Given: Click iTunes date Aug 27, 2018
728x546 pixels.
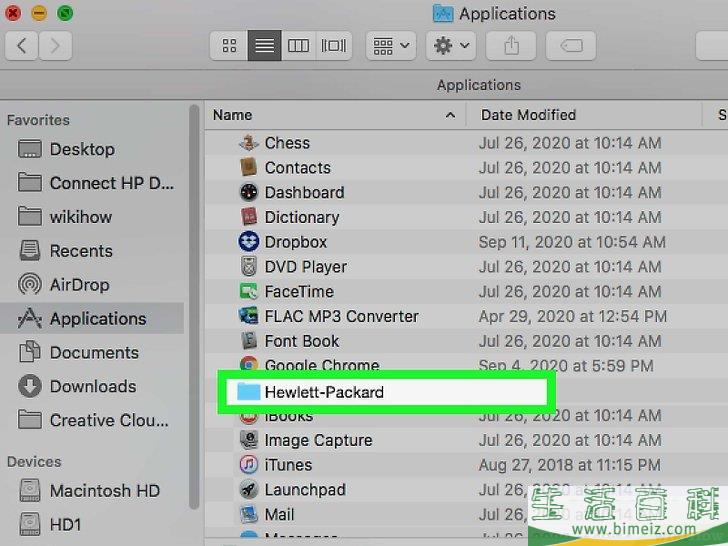Looking at the screenshot, I should click(570, 465).
